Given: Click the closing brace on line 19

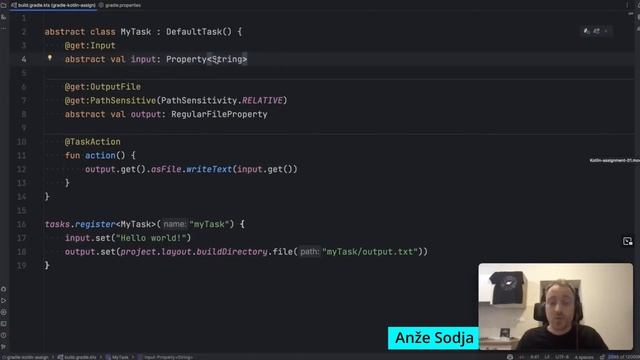Looking at the screenshot, I should click(47, 265).
